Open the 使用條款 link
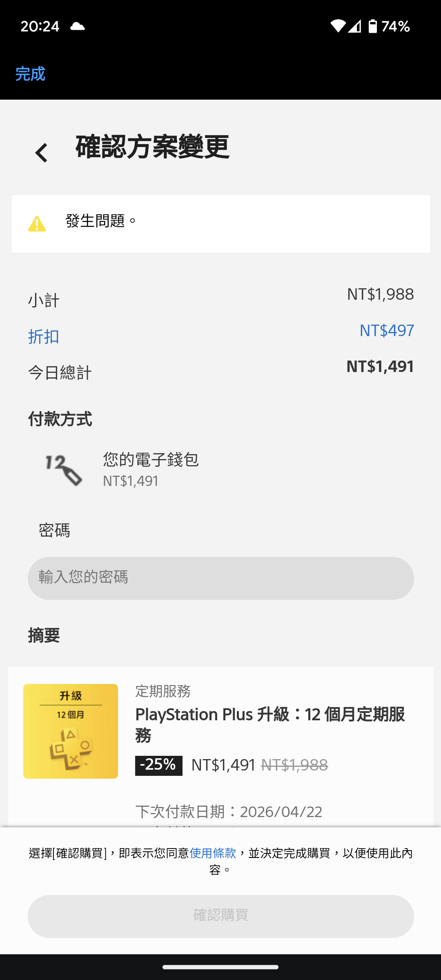The image size is (441, 980). coord(213,853)
